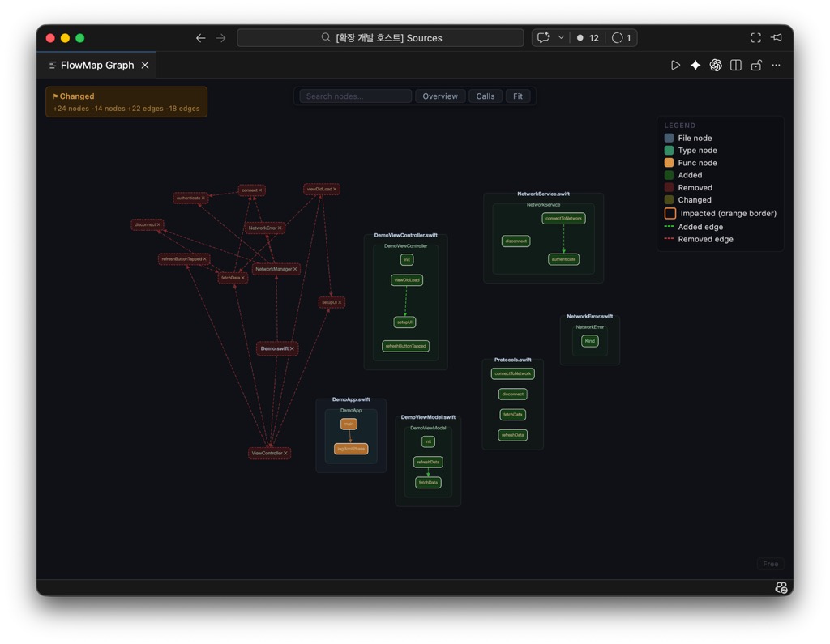
Task: Open the chat sparkle icon in title bar
Action: (x=543, y=37)
